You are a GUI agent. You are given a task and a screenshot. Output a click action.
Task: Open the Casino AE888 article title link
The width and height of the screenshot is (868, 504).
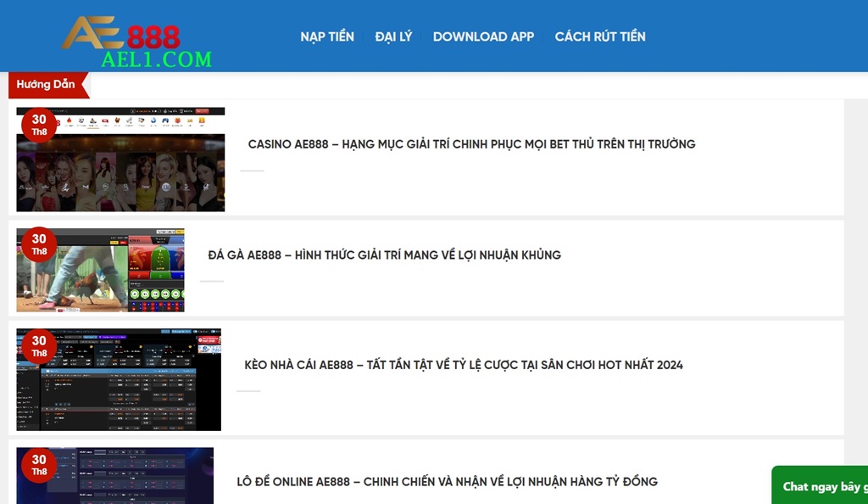tap(471, 144)
